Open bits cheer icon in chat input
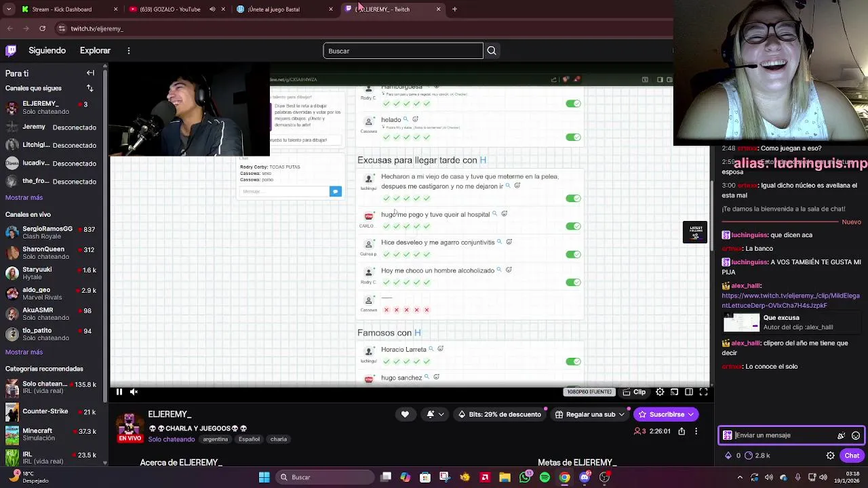Viewport: 868px width, 488px height. coord(842,435)
